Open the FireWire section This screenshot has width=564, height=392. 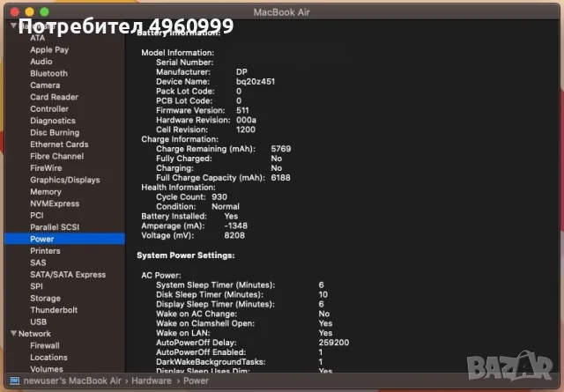46,168
